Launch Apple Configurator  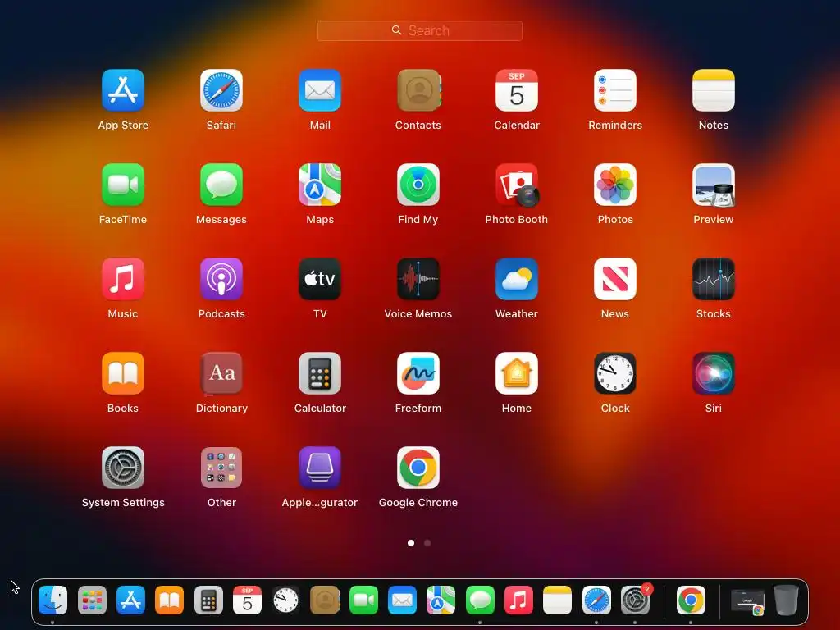(320, 467)
